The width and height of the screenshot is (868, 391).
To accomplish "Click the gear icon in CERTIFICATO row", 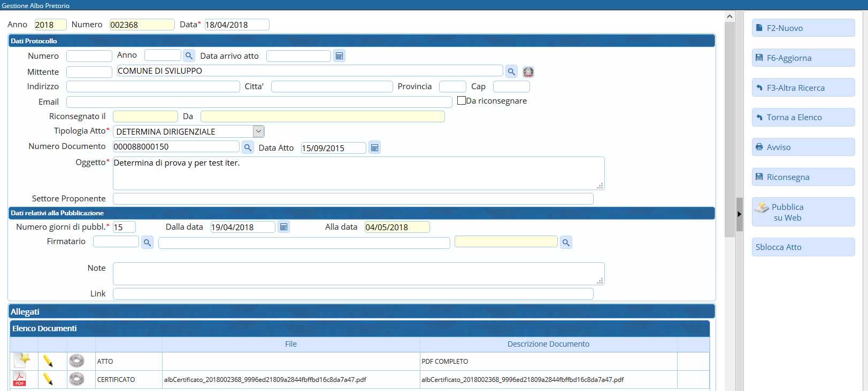I will (76, 379).
